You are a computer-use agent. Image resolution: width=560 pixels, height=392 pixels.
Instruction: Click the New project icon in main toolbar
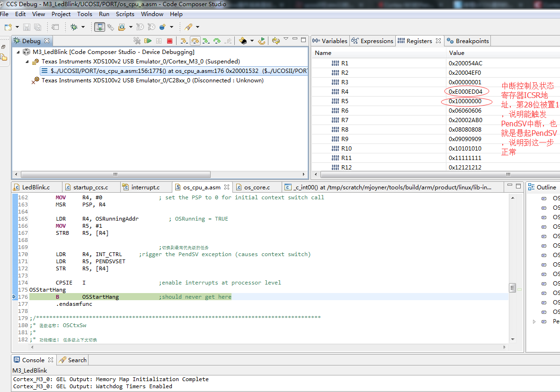(x=8, y=27)
